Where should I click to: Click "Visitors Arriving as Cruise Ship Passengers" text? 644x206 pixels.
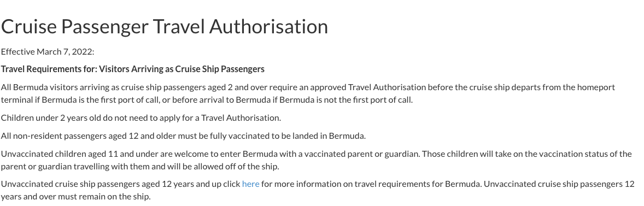tap(182, 69)
